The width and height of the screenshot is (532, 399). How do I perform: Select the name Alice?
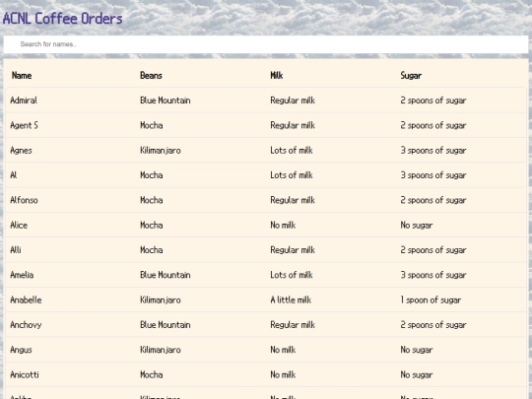[x=19, y=225]
